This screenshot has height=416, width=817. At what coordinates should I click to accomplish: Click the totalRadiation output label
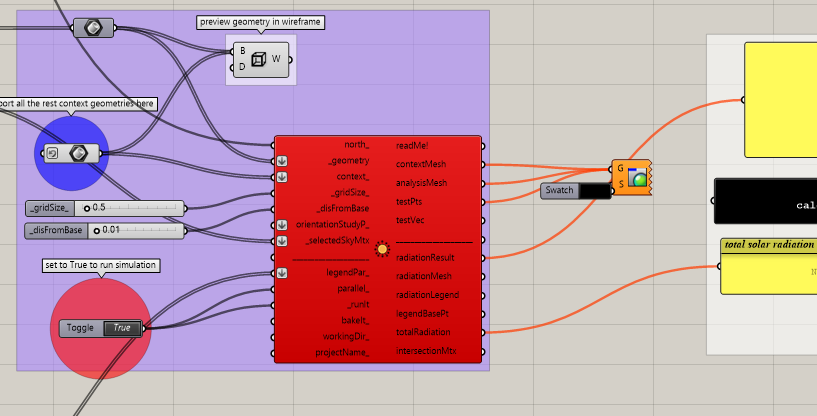click(423, 332)
